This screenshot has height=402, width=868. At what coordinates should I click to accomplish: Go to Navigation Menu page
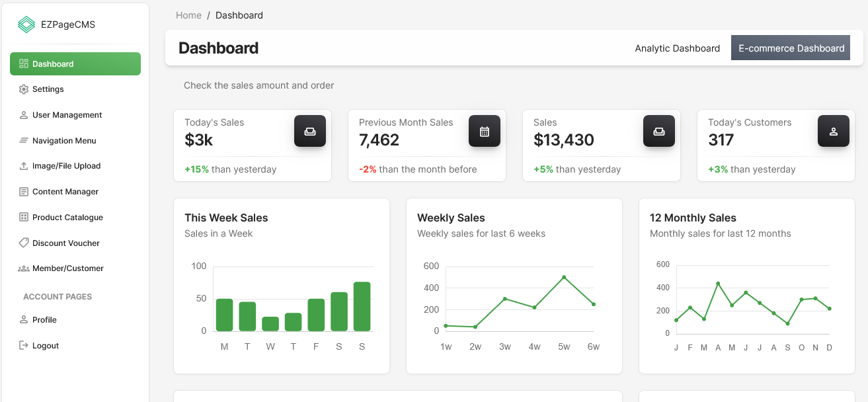(64, 141)
